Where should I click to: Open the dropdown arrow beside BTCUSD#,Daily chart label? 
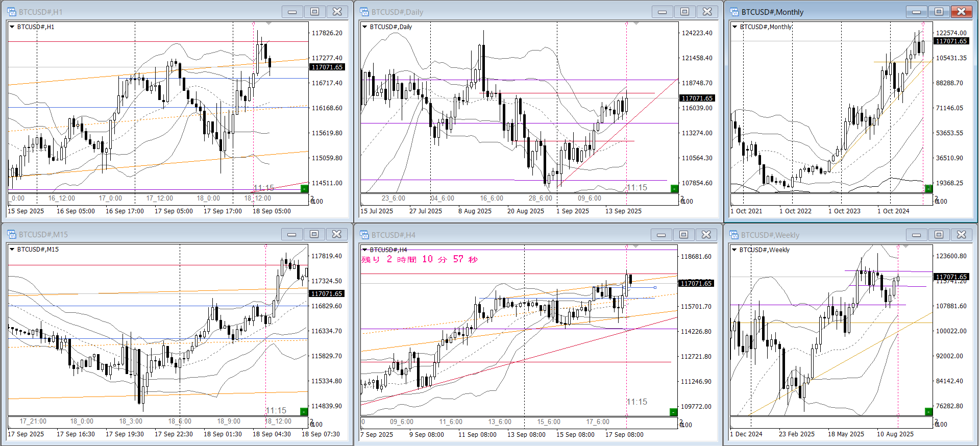point(365,27)
